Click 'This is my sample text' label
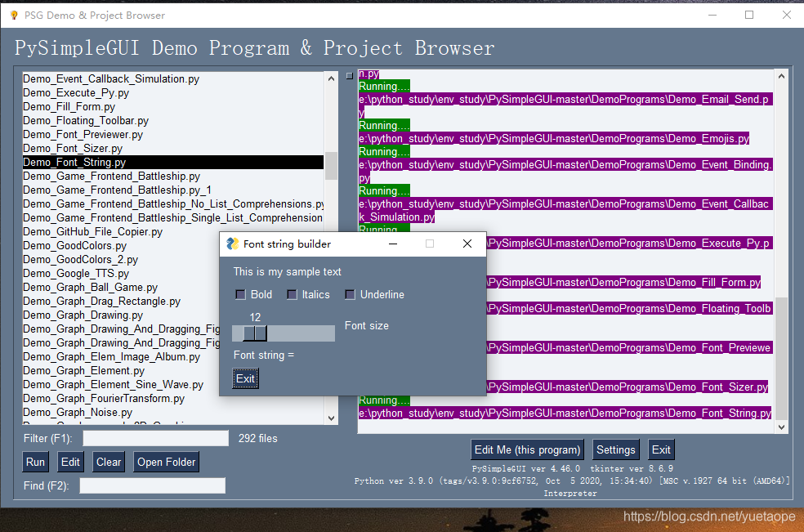 click(x=287, y=272)
